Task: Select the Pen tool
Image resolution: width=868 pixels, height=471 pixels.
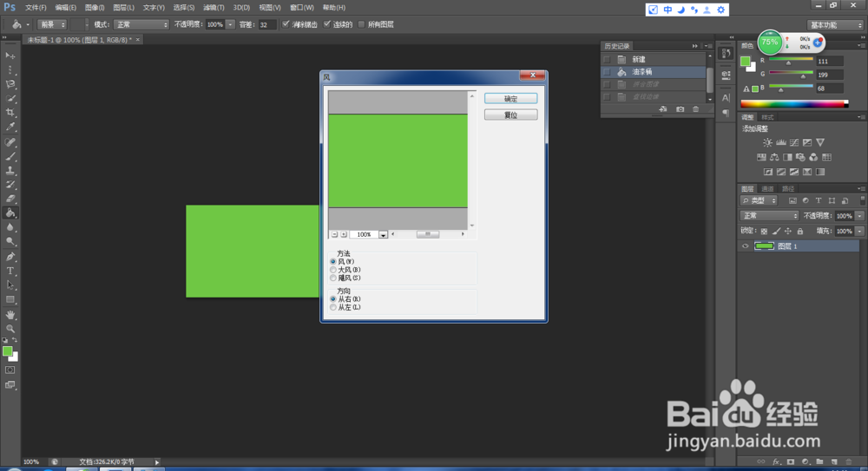Action: tap(10, 257)
